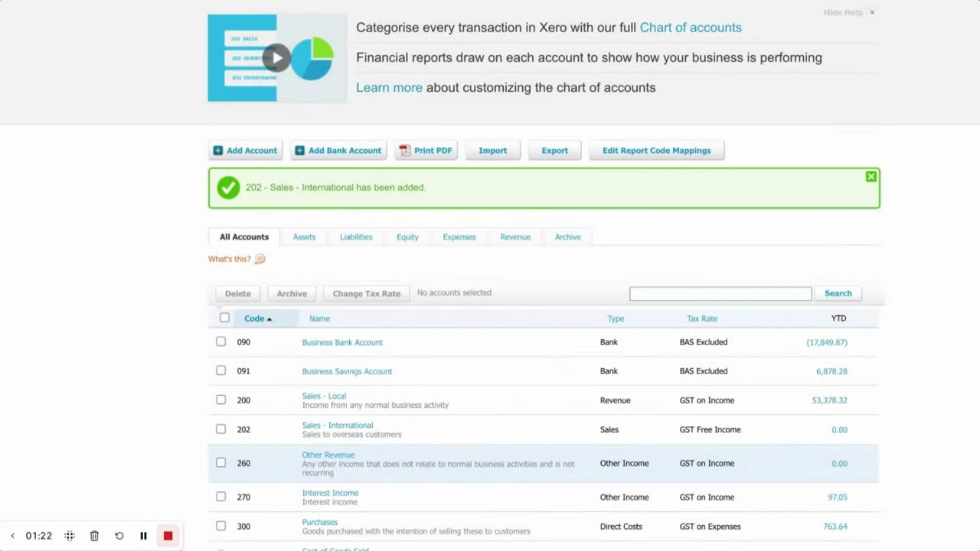This screenshot has height=551, width=980.
Task: Click the plus icon on Add Account
Action: coord(218,151)
